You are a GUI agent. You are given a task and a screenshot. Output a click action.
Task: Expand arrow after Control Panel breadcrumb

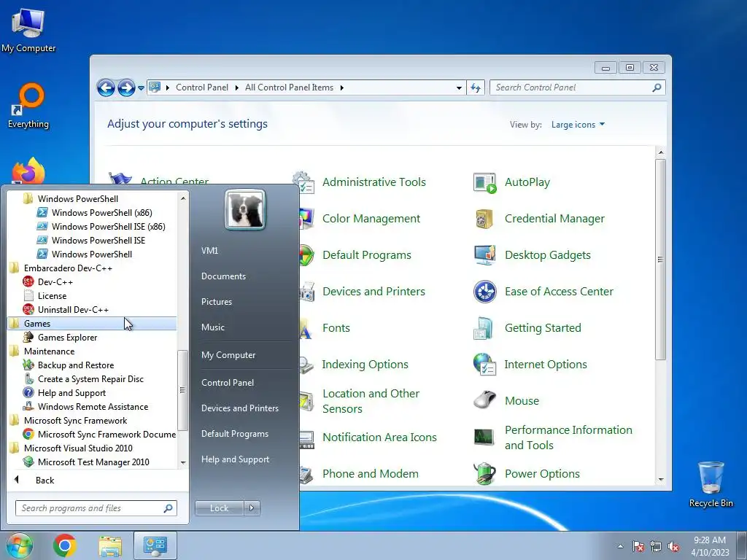pyautogui.click(x=236, y=87)
